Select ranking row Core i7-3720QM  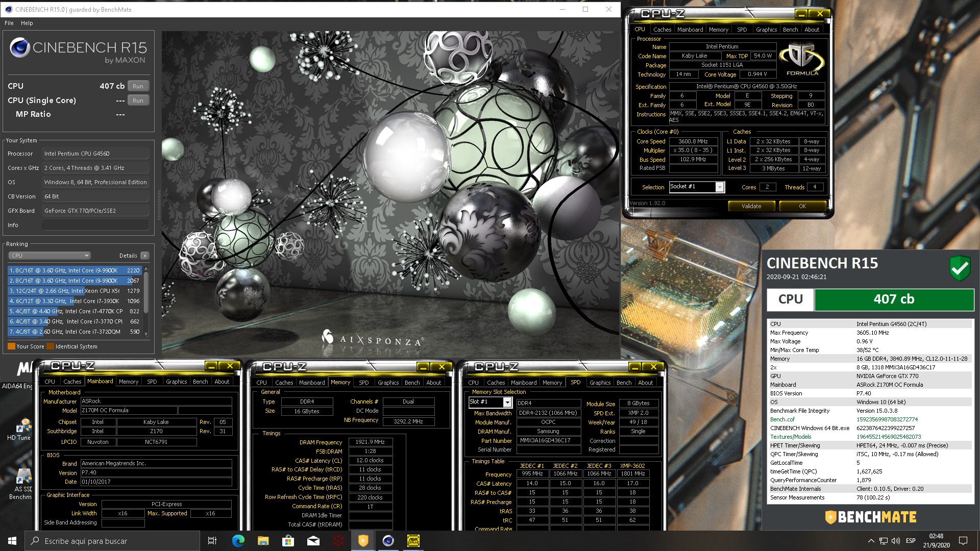(75, 332)
